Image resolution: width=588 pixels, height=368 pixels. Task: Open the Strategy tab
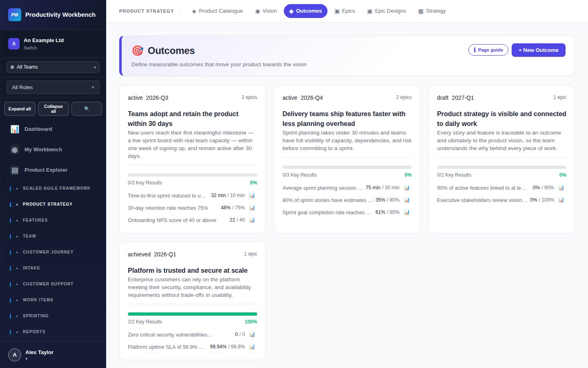coord(432,11)
